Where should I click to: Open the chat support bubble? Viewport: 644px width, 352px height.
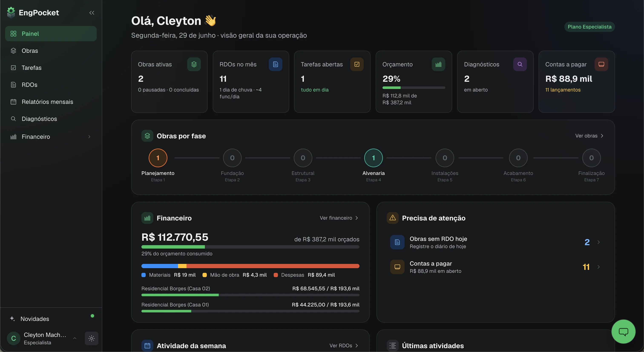pos(623,332)
